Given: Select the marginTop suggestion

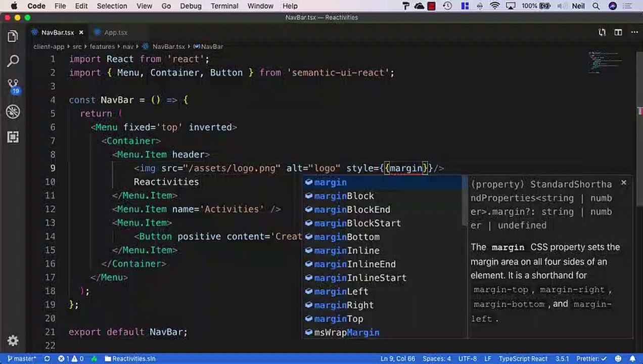Looking at the screenshot, I should [x=382, y=319].
